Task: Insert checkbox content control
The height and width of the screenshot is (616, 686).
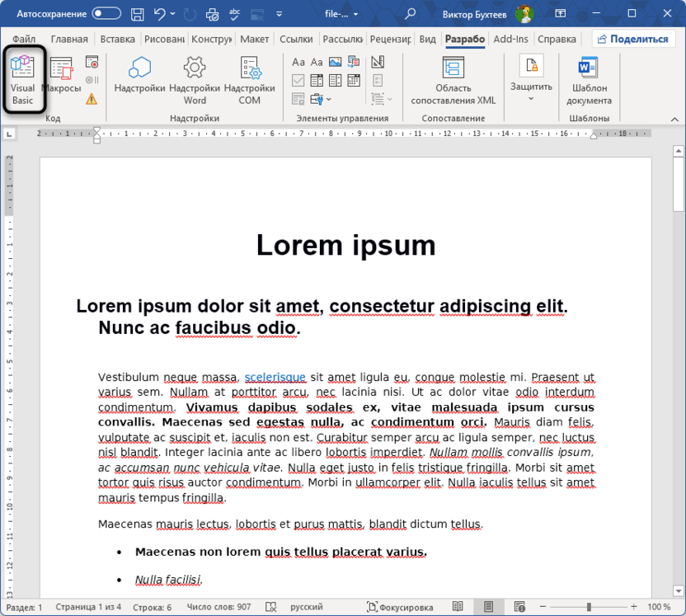Action: (298, 81)
